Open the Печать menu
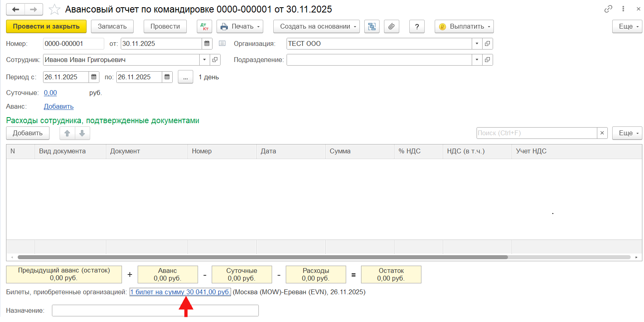644x322 pixels. click(x=240, y=27)
